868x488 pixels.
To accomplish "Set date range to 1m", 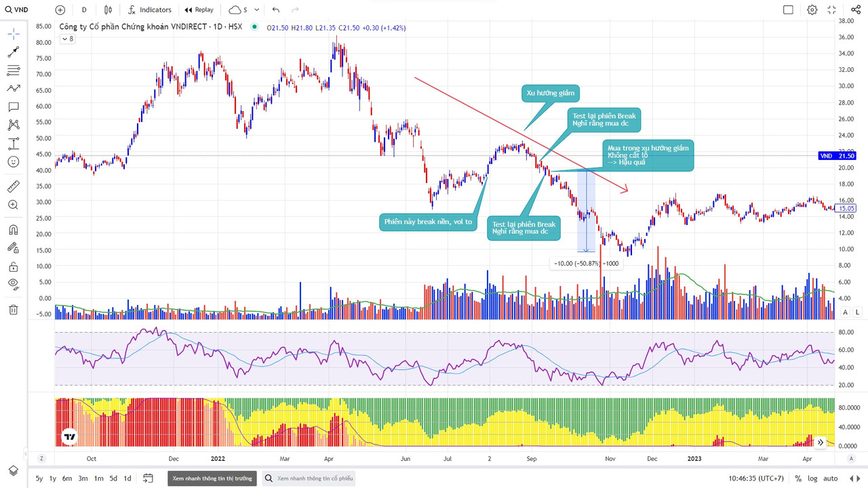I will [98, 479].
